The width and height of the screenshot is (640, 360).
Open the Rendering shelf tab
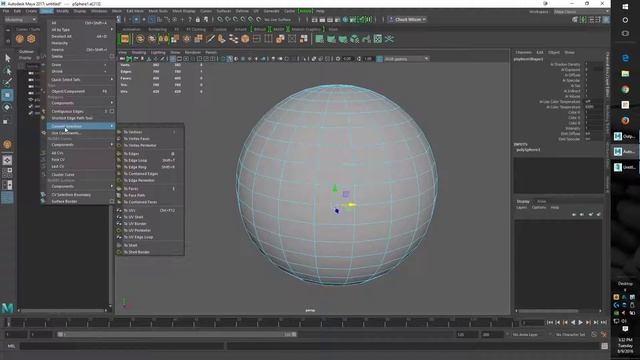(157, 29)
